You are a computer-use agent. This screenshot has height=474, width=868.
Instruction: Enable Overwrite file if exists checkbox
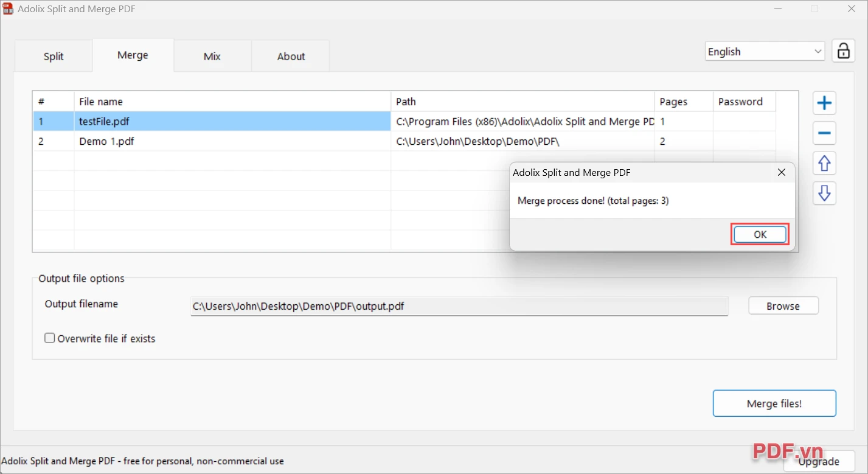(x=50, y=338)
